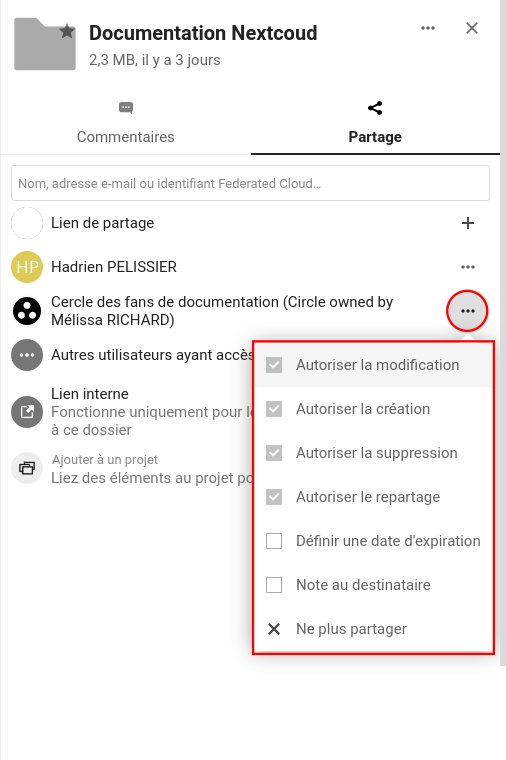Open options menu for Hadrien PELISSIER share
The height and width of the screenshot is (760, 506).
[x=468, y=267]
